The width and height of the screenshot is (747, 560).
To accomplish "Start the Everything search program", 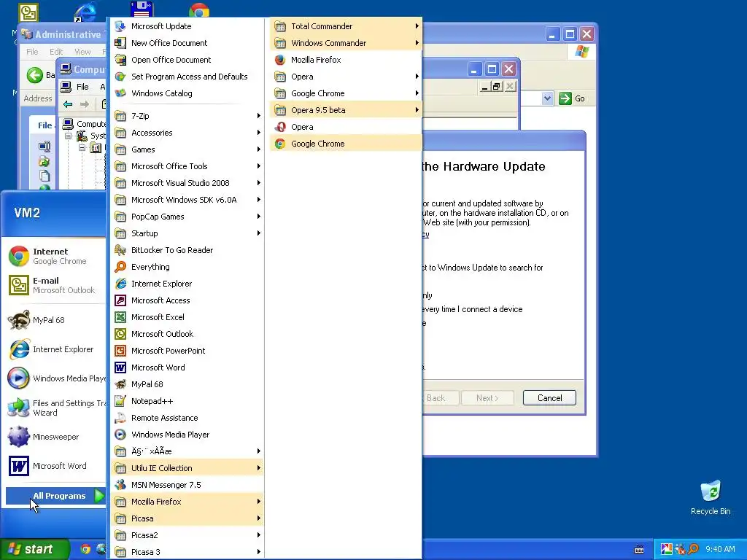I will click(x=187, y=267).
